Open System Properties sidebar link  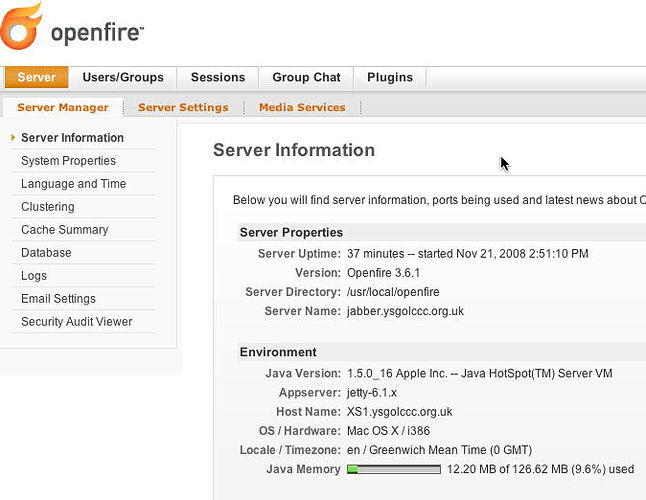[68, 161]
